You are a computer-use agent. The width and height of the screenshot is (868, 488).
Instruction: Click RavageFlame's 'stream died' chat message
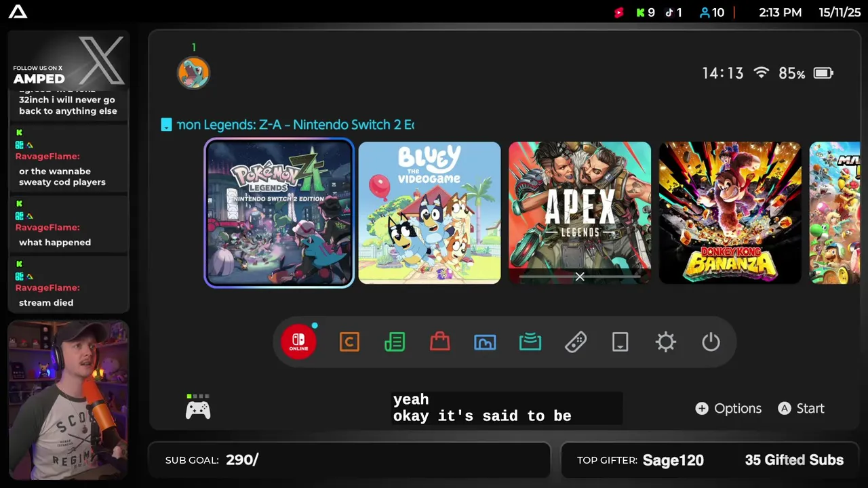pyautogui.click(x=46, y=302)
